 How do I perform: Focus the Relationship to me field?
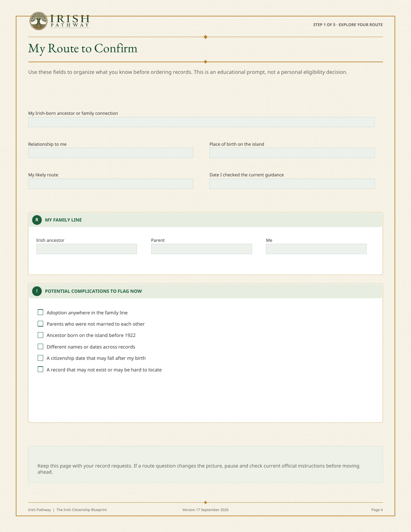111,153
